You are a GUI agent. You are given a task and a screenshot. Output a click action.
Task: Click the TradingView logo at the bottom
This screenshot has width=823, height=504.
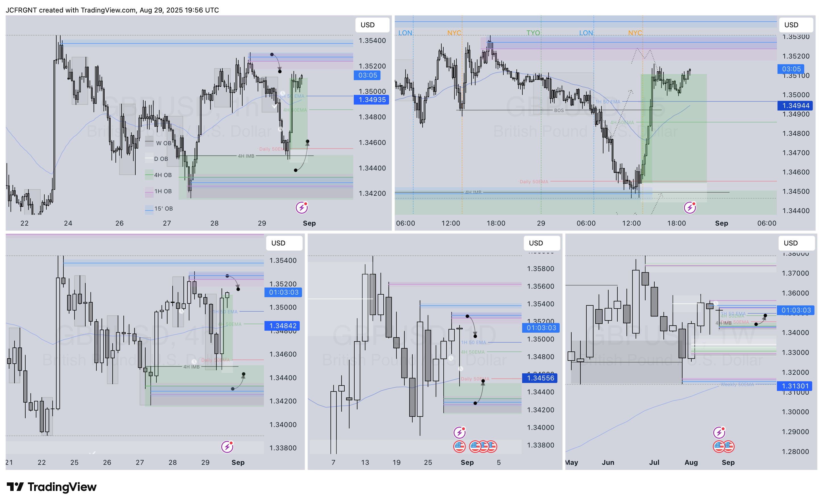click(x=51, y=487)
